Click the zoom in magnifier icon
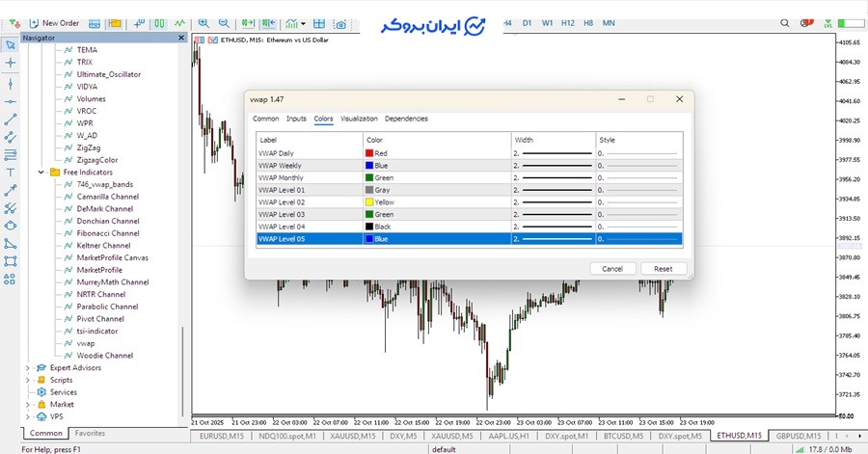Image resolution: width=868 pixels, height=454 pixels. point(203,22)
